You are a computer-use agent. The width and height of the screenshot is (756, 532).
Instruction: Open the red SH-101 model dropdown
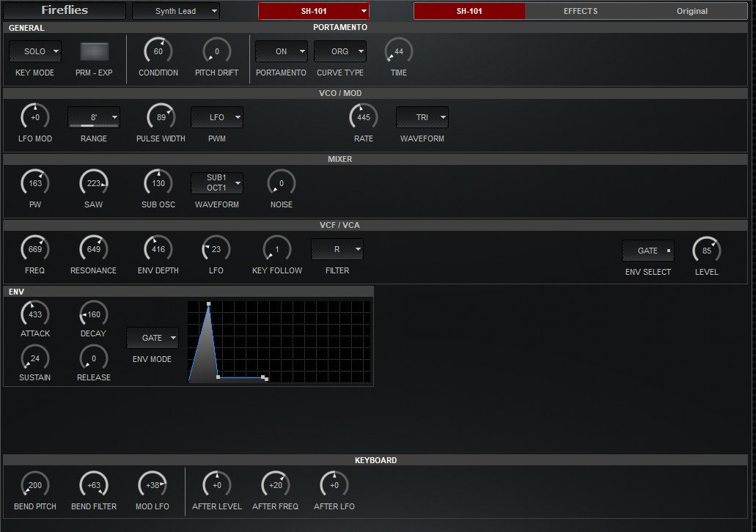[314, 11]
